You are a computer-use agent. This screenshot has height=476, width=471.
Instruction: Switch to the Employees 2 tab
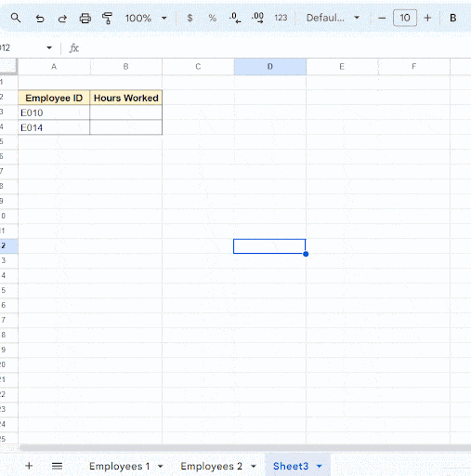coord(211,466)
